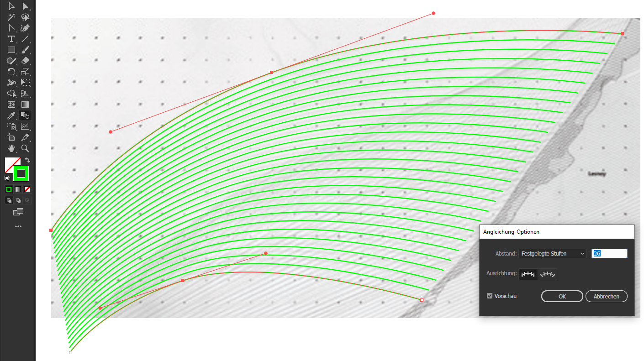Open the Abstand dropdown showing Festgelegte Stufen
Viewport: 644px width, 361px height.
pyautogui.click(x=552, y=253)
